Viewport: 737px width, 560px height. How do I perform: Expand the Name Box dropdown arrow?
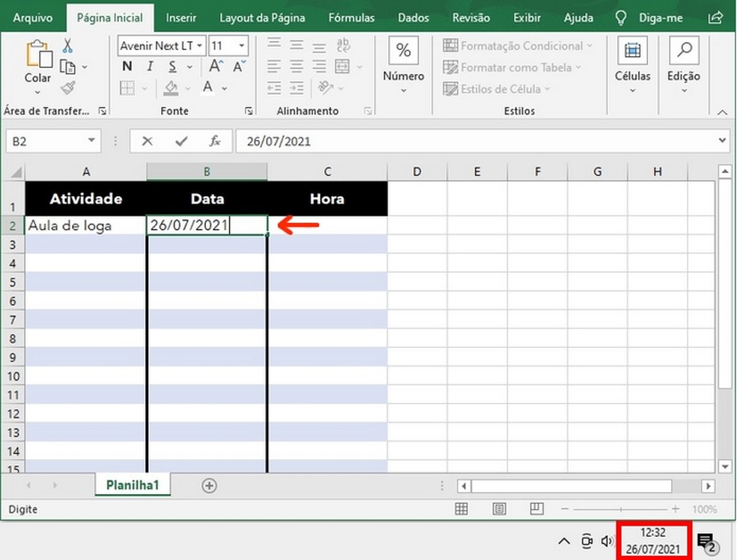pos(91,141)
